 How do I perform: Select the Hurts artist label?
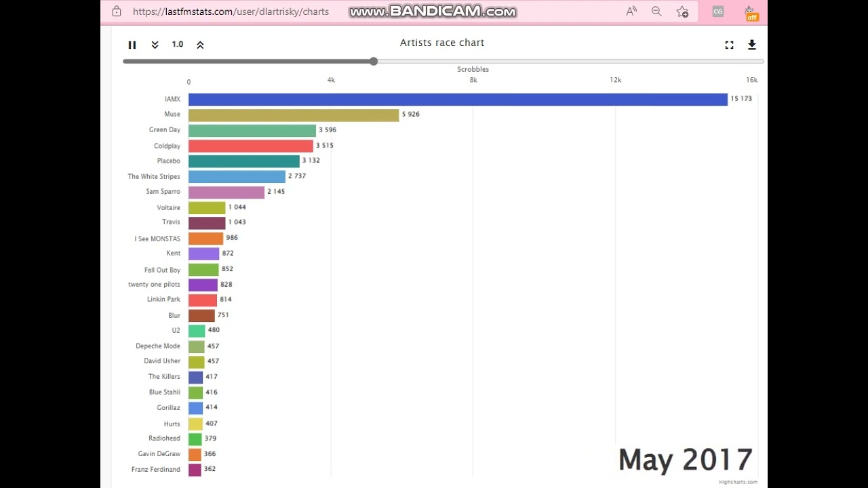point(172,424)
